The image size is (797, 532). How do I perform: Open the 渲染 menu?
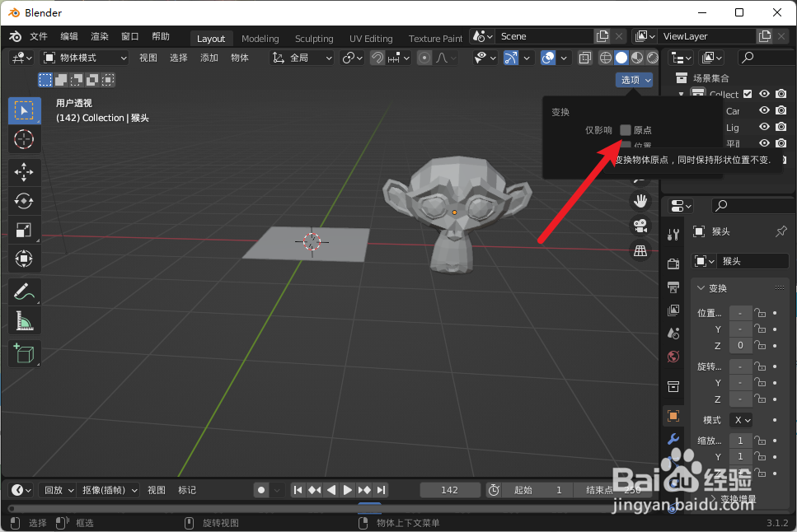[100, 36]
